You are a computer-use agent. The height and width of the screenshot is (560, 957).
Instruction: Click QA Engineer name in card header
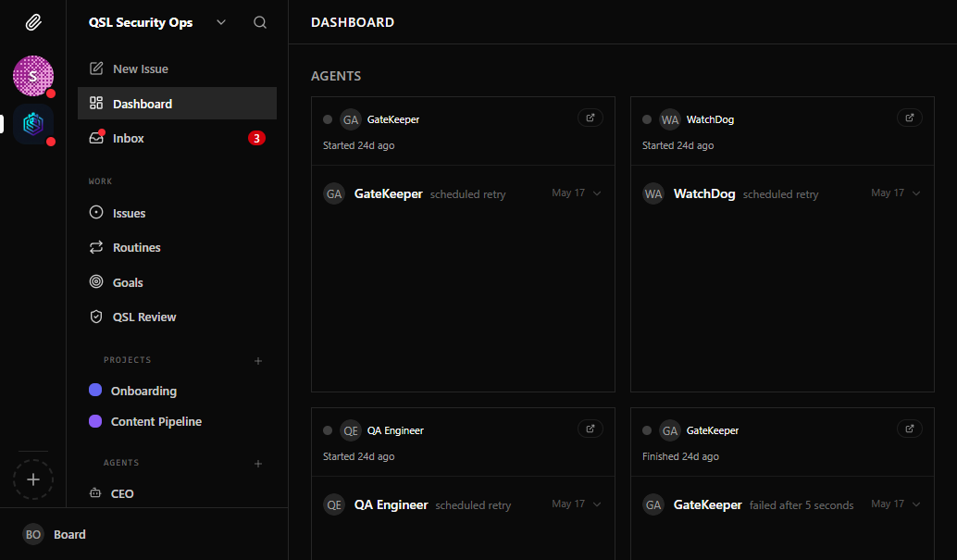coord(395,430)
